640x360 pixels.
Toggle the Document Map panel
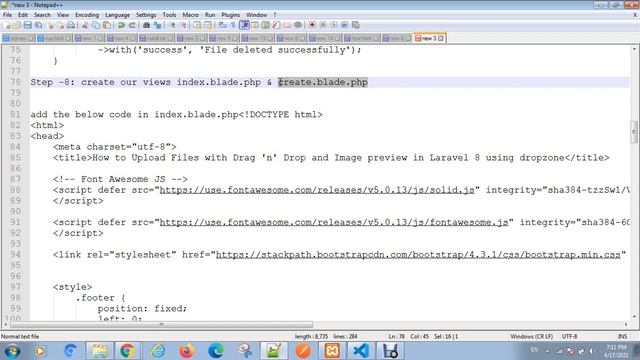(265, 25)
